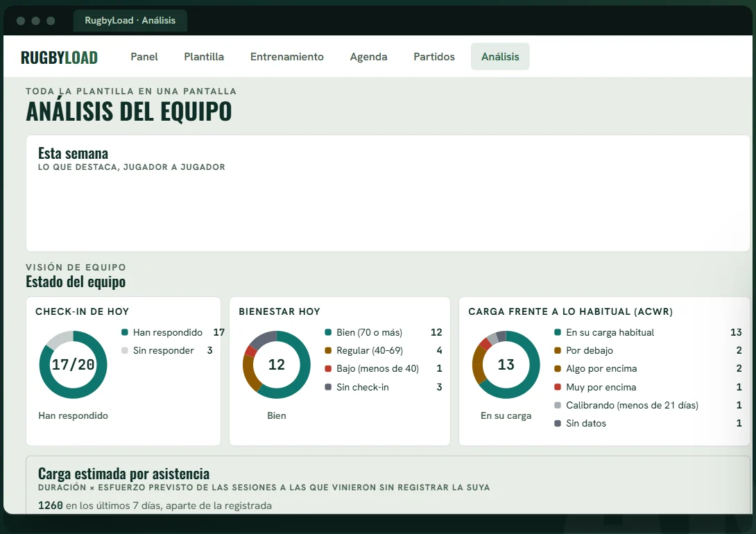Click the 'CHECK-IN DE HOY' card title
Image resolution: width=756 pixels, height=534 pixels.
(82, 311)
